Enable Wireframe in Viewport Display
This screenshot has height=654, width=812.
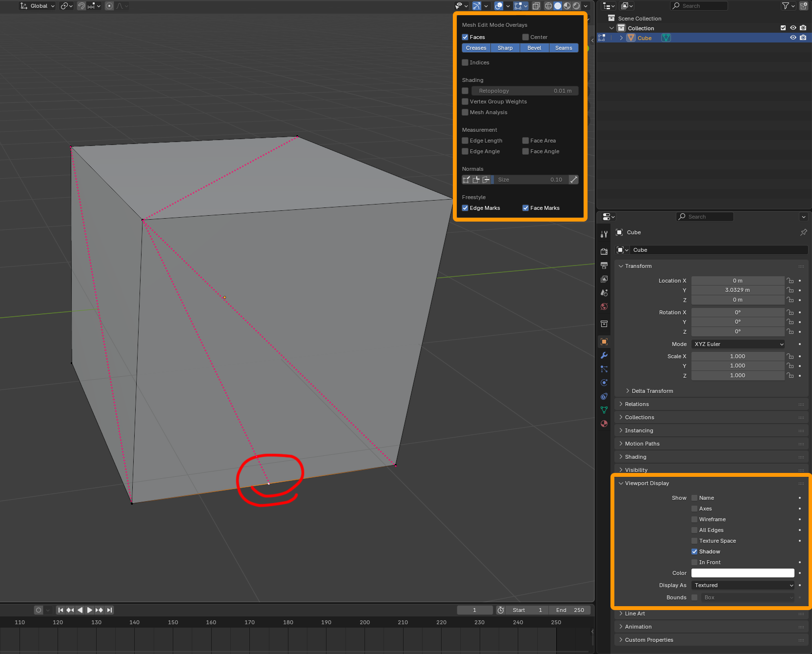point(694,519)
